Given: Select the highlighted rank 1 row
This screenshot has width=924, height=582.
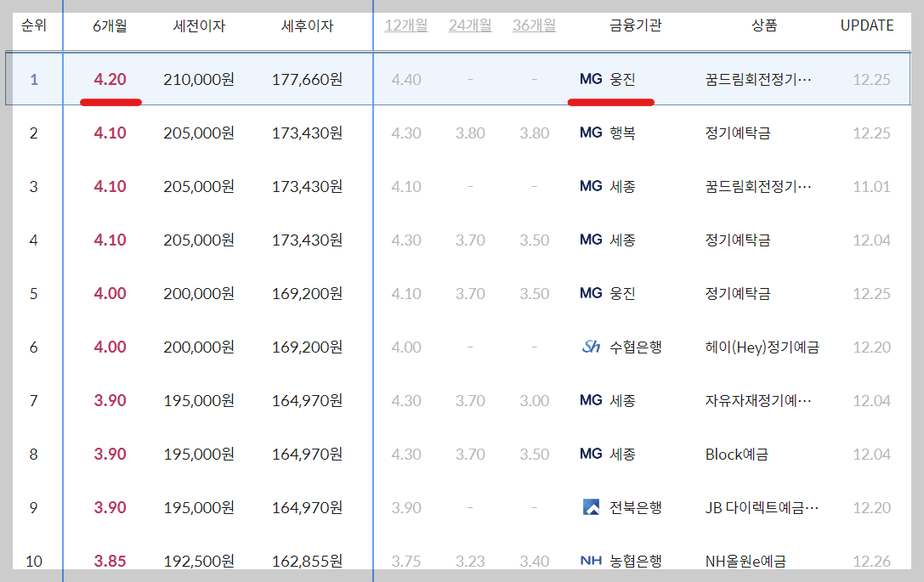Looking at the screenshot, I should pyautogui.click(x=255, y=79).
